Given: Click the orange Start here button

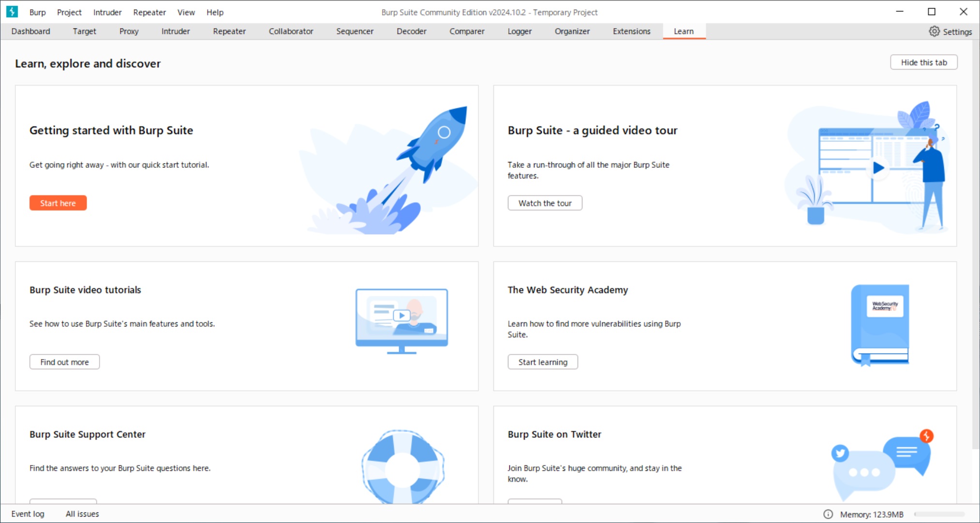Looking at the screenshot, I should [x=58, y=203].
